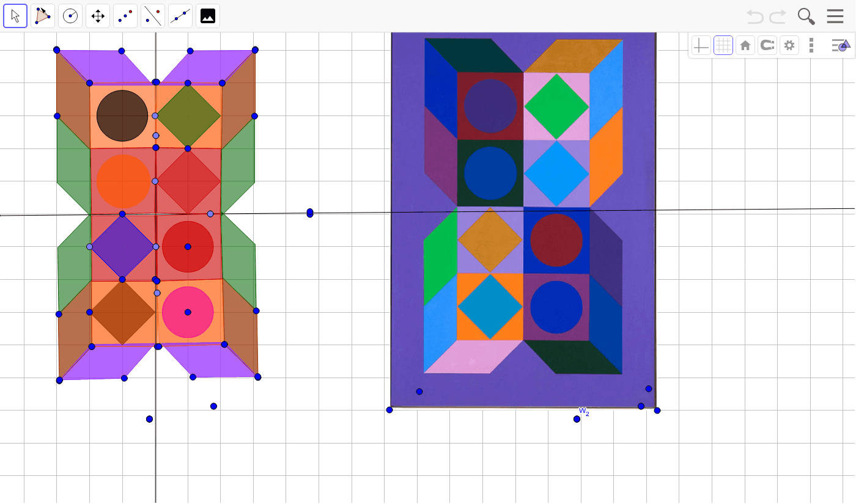Click the green diamond in the Vasarely image
This screenshot has width=856, height=504.
pos(556,107)
